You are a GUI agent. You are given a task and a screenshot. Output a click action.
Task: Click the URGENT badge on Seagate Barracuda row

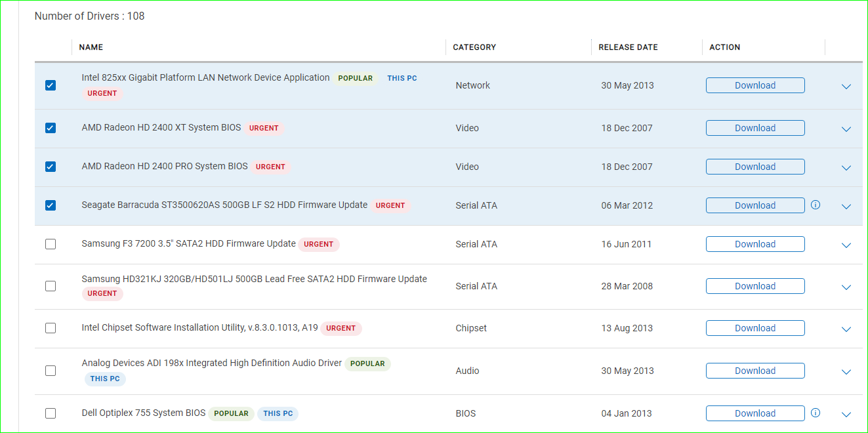click(x=390, y=205)
